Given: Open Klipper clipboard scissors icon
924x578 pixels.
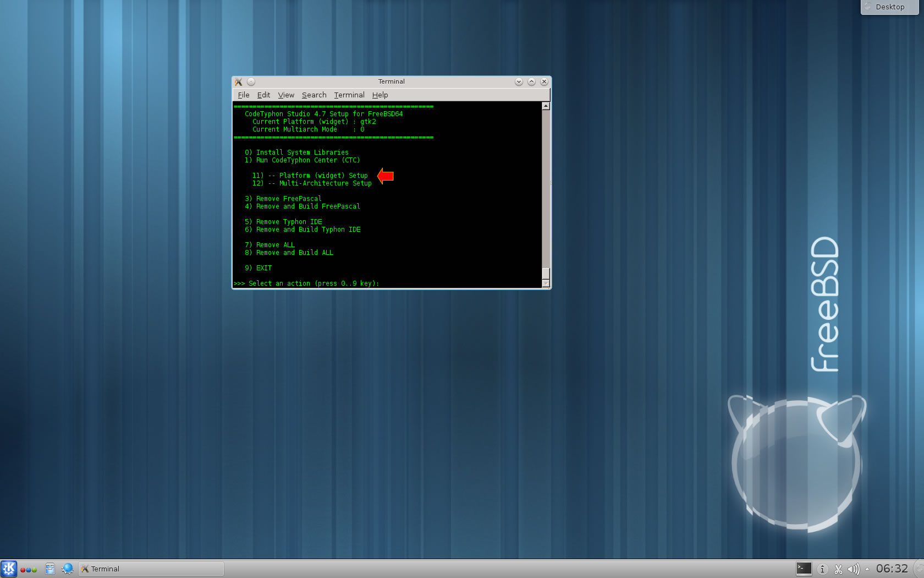Looking at the screenshot, I should coord(838,569).
